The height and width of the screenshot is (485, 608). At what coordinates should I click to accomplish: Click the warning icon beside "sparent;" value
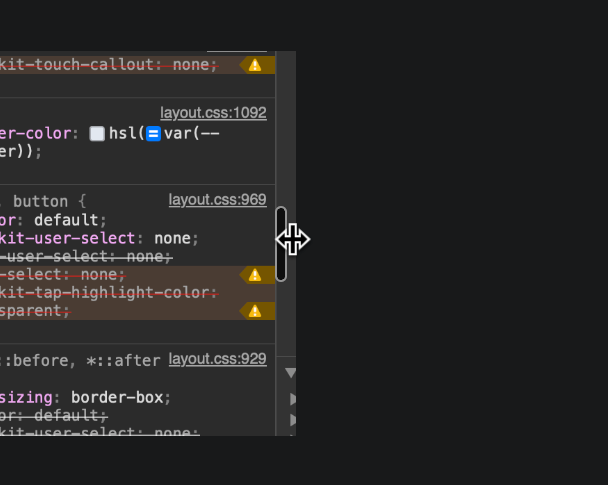point(255,311)
